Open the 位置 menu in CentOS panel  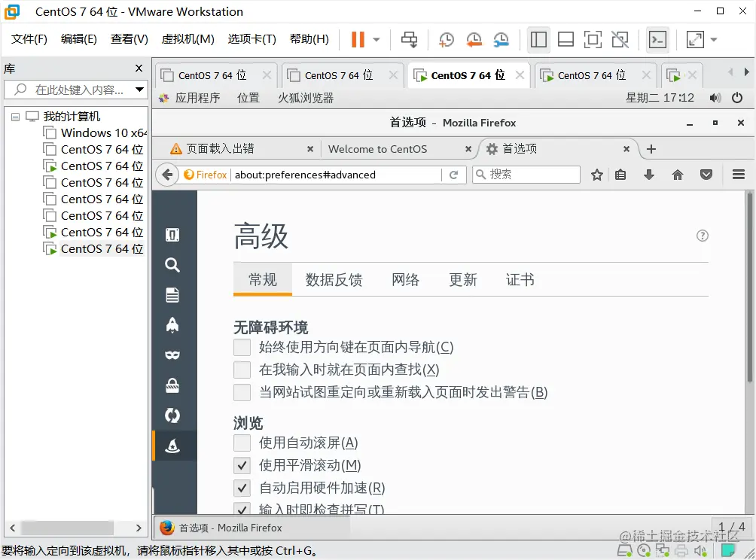[248, 99]
